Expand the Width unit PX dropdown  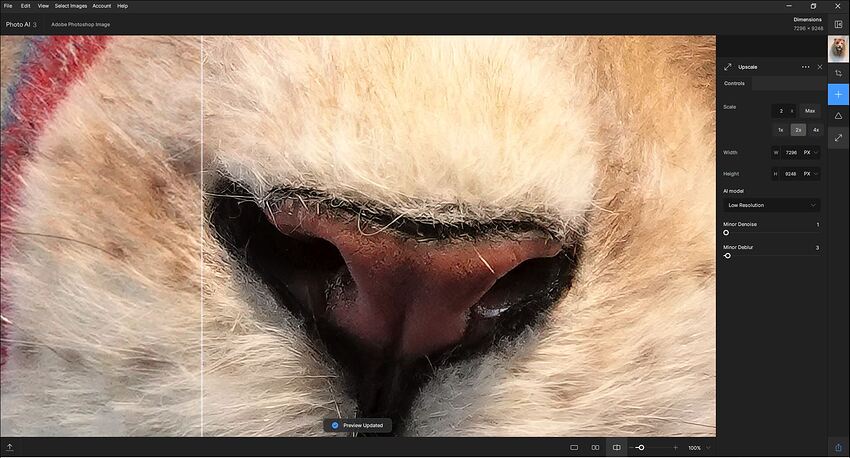[810, 152]
